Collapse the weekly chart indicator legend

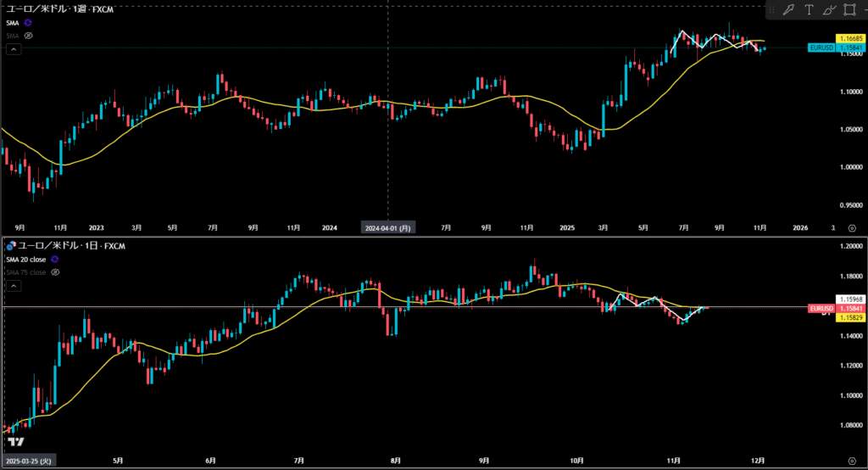pyautogui.click(x=12, y=50)
